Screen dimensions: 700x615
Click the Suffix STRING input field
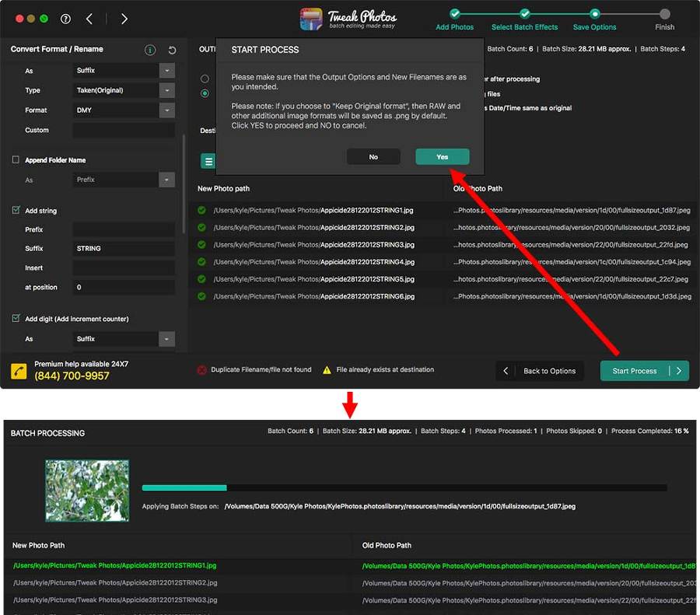tap(124, 249)
